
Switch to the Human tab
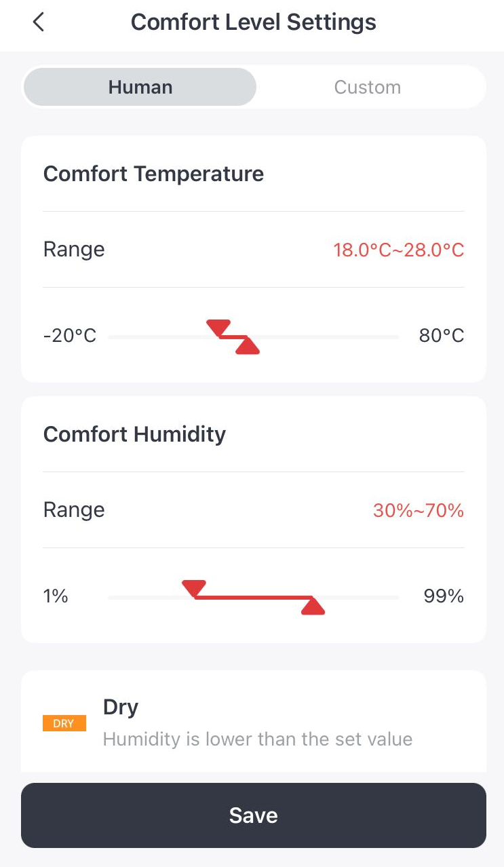(140, 87)
